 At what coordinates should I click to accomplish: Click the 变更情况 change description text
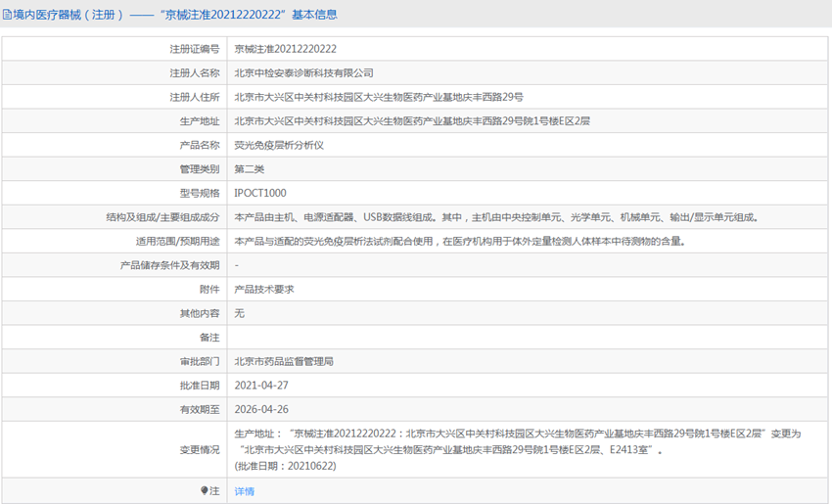point(518,449)
